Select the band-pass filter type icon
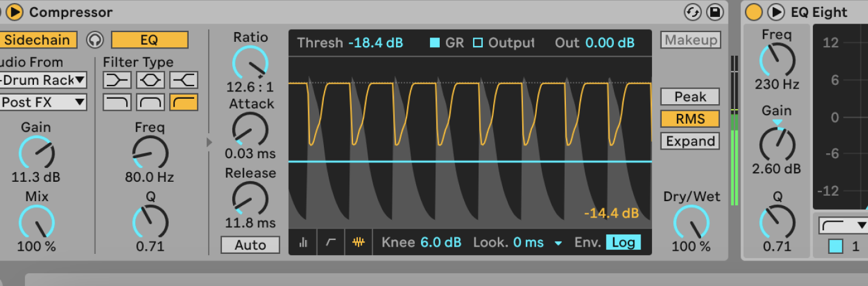The width and height of the screenshot is (868, 286). pyautogui.click(x=150, y=102)
